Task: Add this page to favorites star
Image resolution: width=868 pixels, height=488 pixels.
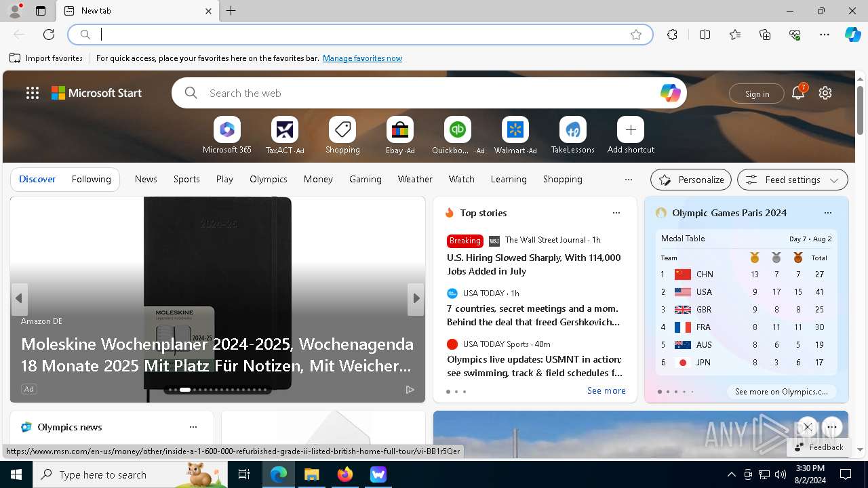Action: coord(636,35)
